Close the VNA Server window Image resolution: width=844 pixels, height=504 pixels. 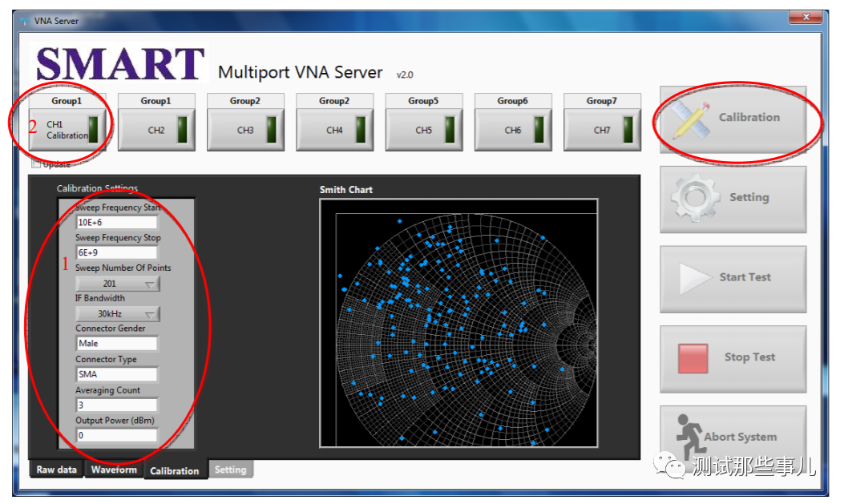click(x=806, y=17)
